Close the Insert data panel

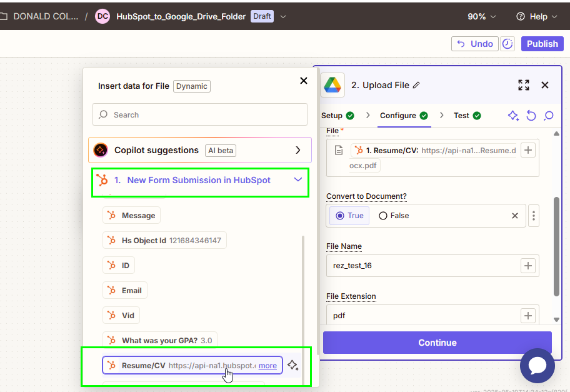[x=304, y=81]
